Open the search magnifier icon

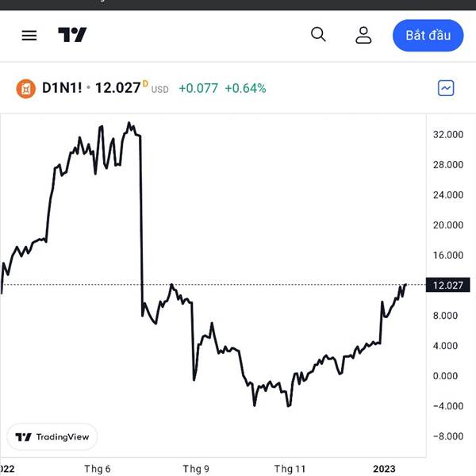[318, 34]
